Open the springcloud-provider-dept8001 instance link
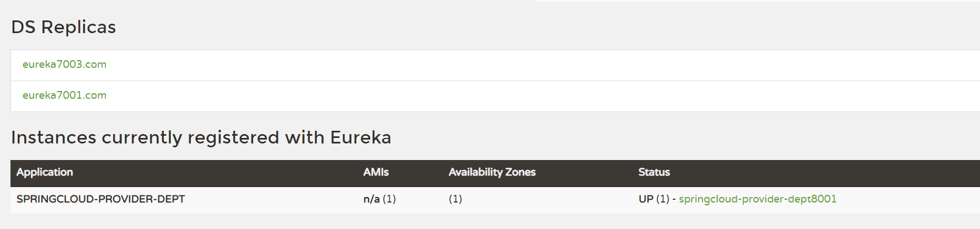Image resolution: width=980 pixels, height=229 pixels. pyautogui.click(x=757, y=199)
